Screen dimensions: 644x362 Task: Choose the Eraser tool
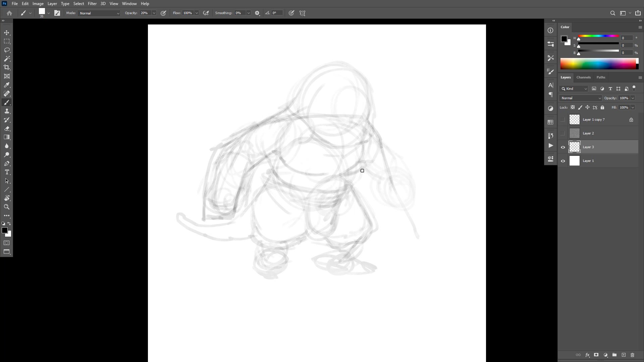pos(7,129)
